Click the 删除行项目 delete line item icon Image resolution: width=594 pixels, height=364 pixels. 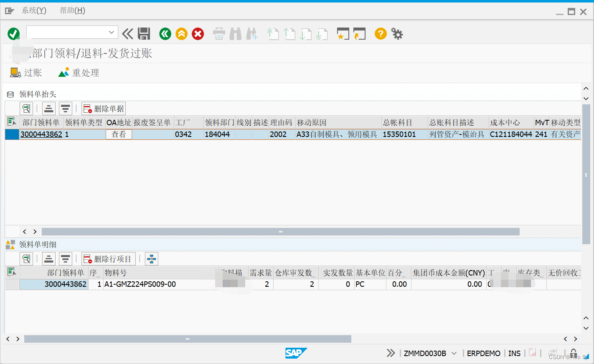point(108,258)
